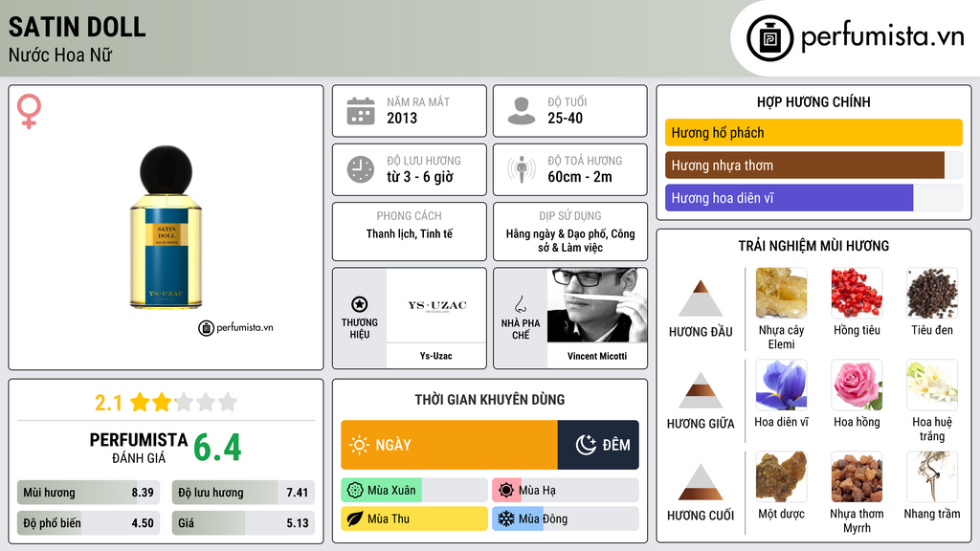Select the Tiêu đen note image
The image size is (980, 551).
pyautogui.click(x=932, y=293)
